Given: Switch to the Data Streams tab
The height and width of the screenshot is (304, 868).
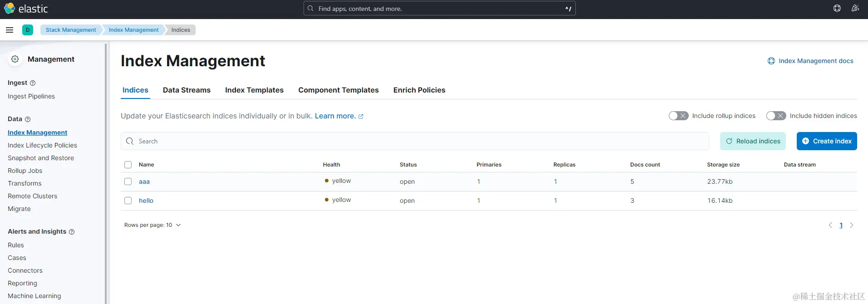Looking at the screenshot, I should (186, 90).
